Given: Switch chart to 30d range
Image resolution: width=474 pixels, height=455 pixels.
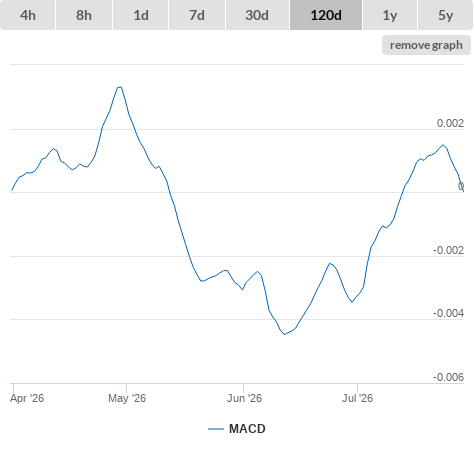Looking at the screenshot, I should 257,15.
